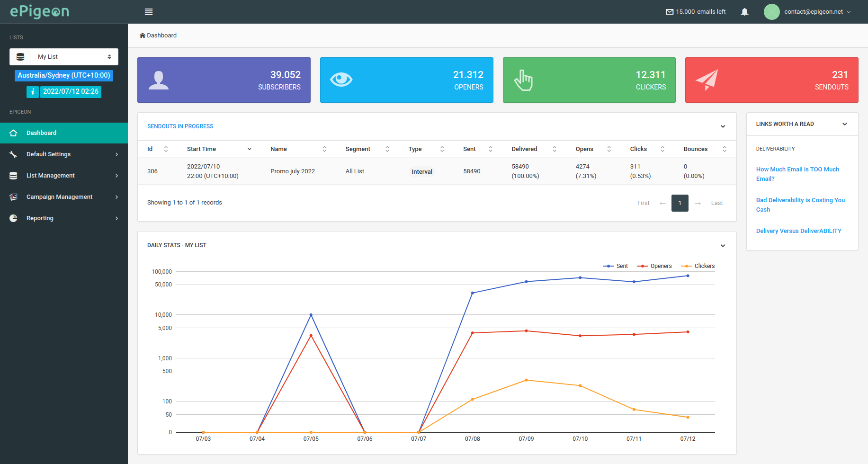Expand the Campaign Management menu

point(59,196)
